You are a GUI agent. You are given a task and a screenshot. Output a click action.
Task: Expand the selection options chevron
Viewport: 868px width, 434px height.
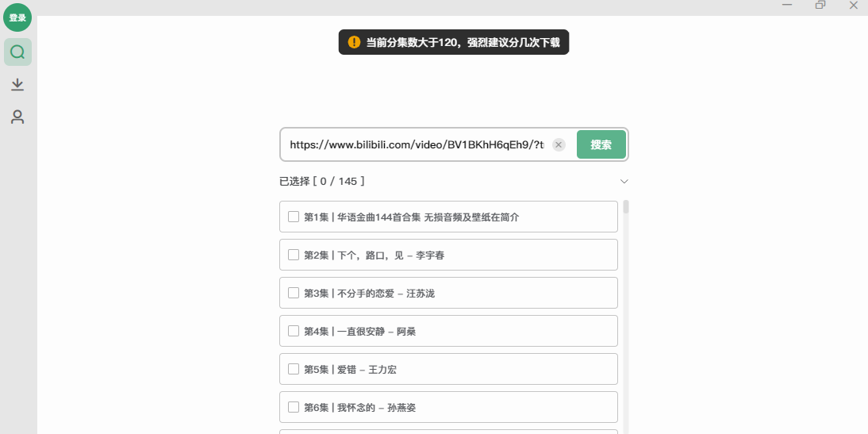point(624,182)
